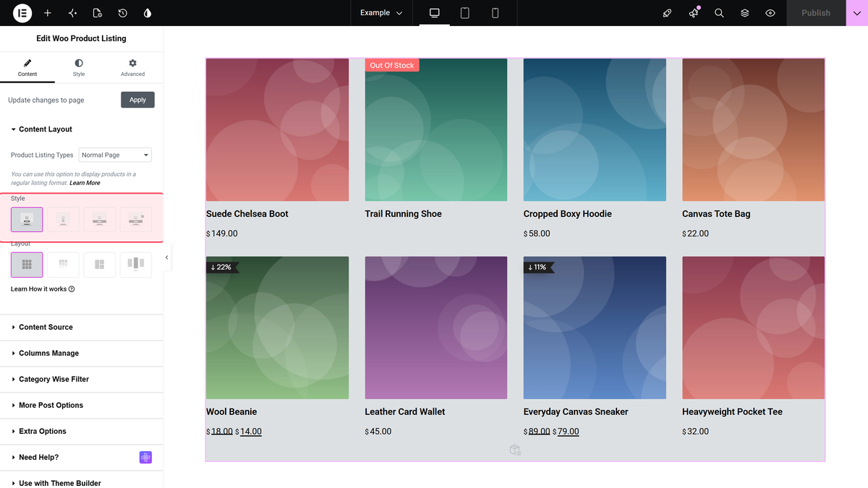868x488 pixels.
Task: Switch to the Style tab
Action: pos(79,68)
